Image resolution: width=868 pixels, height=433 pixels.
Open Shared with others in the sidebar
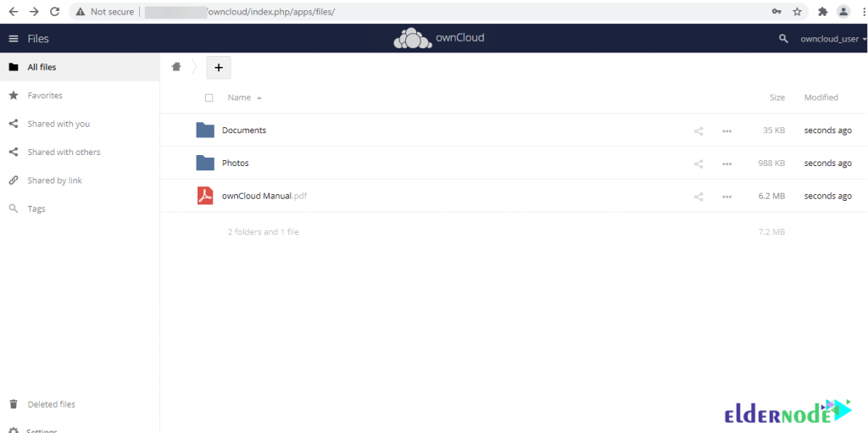point(80,152)
